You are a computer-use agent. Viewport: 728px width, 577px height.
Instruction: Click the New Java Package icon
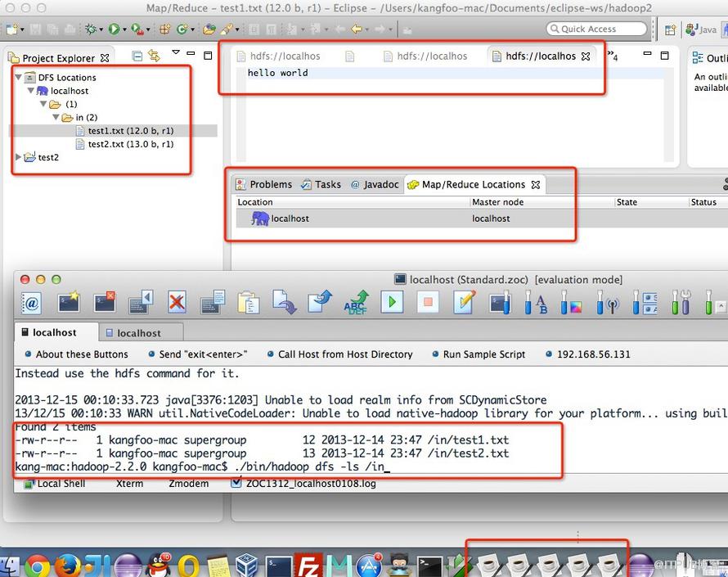tap(164, 29)
